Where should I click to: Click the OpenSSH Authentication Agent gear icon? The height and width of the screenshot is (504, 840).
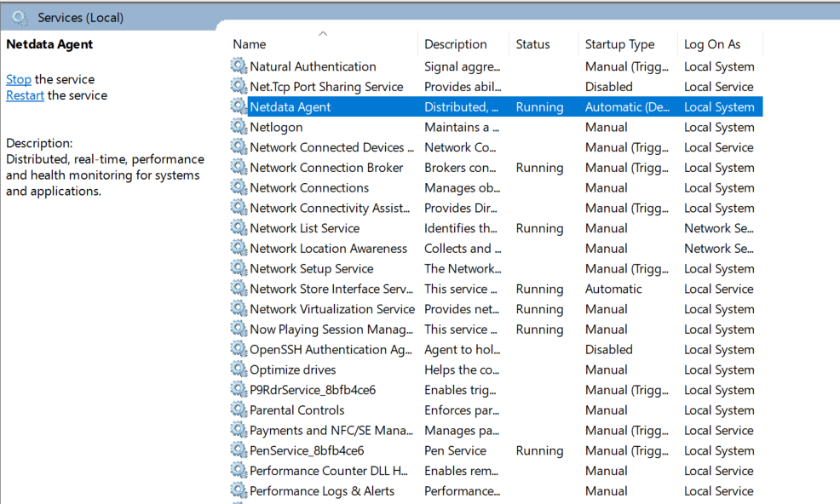tap(239, 349)
